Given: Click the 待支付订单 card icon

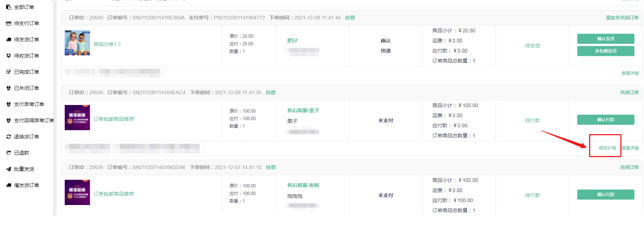Looking at the screenshot, I should [x=8, y=23].
